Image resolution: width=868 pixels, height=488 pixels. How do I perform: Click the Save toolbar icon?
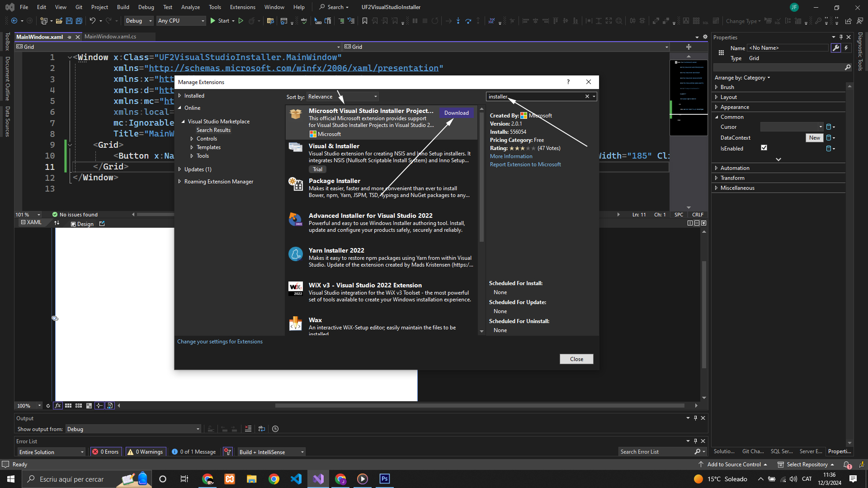click(69, 21)
